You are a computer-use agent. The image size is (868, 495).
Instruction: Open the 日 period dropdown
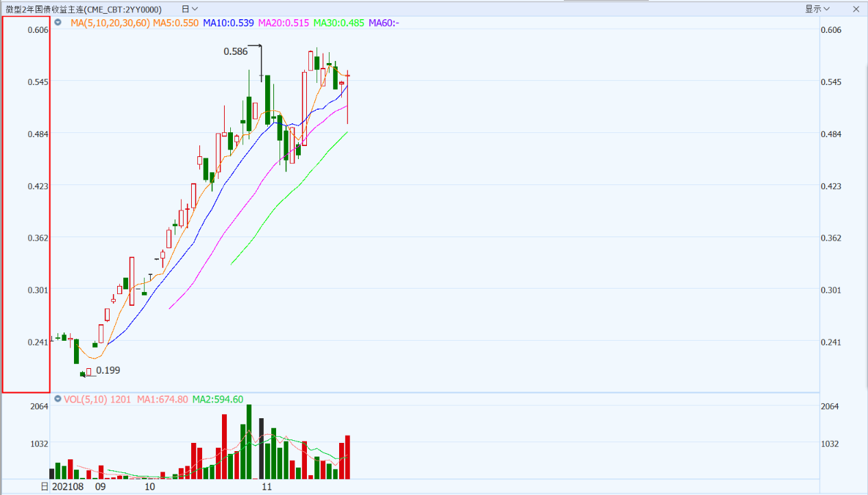coord(190,9)
